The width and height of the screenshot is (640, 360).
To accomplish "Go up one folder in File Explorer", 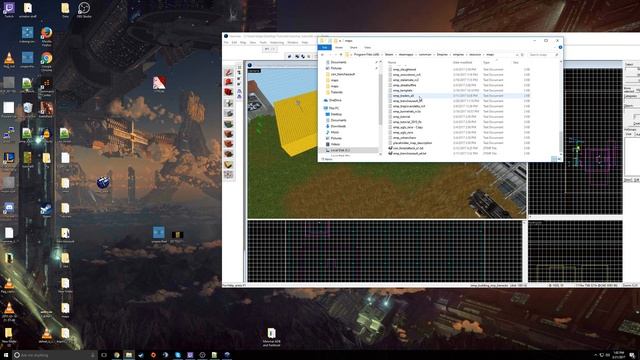I will pyautogui.click(x=341, y=55).
